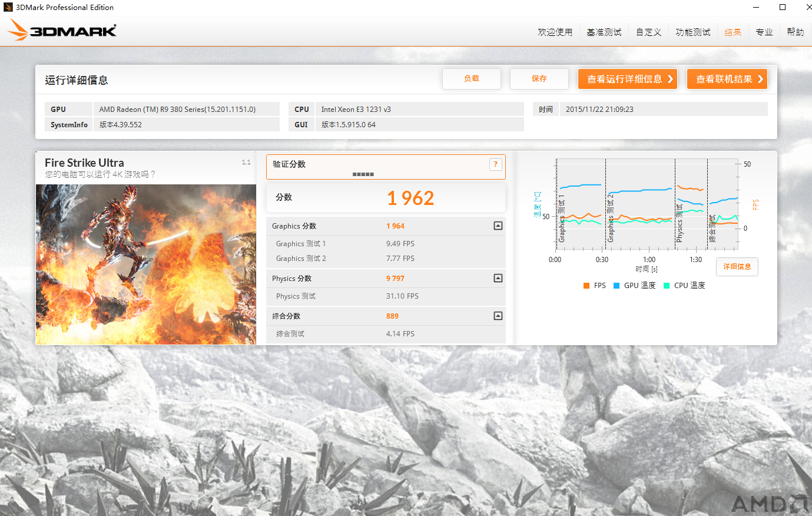Image resolution: width=812 pixels, height=516 pixels.
Task: Click the 保存 button
Action: pos(539,78)
